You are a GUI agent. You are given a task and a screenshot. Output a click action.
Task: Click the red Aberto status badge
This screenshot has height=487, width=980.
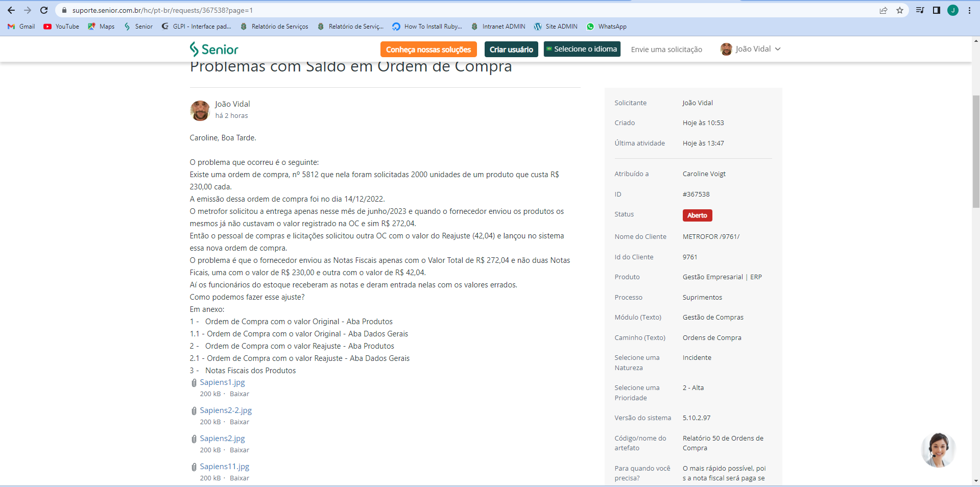697,215
